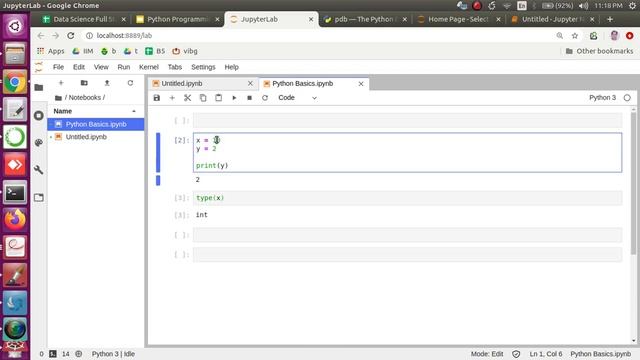Open the Settings menu

click(x=203, y=67)
